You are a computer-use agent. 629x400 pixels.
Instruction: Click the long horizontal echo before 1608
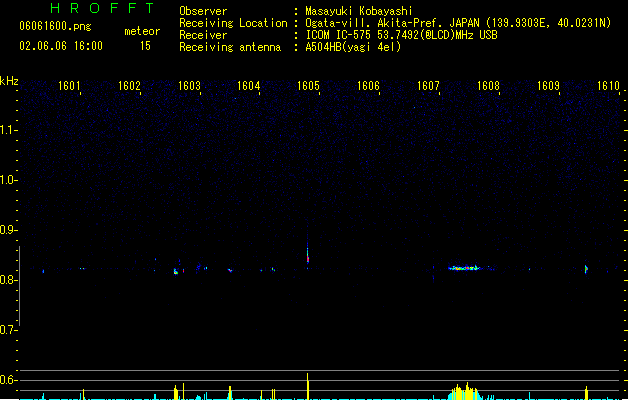point(464,268)
